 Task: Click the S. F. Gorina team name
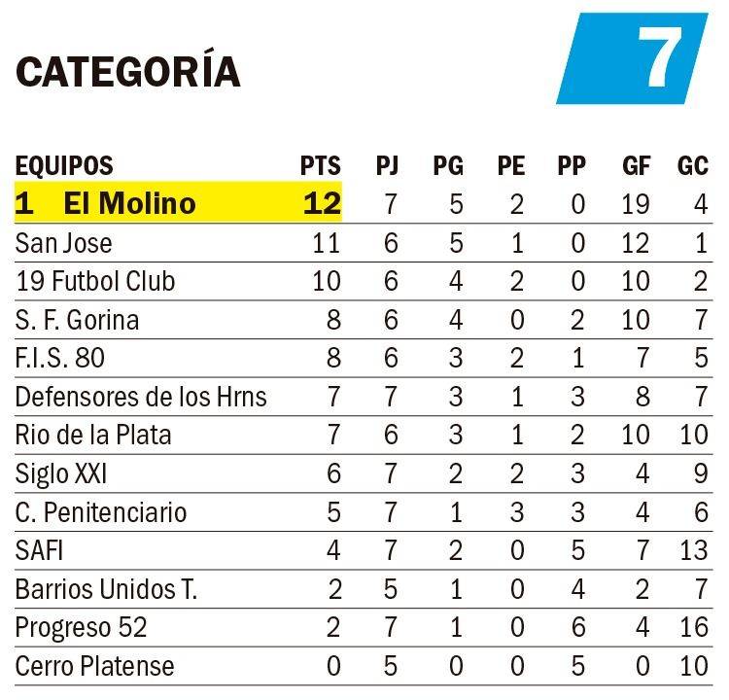point(77,320)
